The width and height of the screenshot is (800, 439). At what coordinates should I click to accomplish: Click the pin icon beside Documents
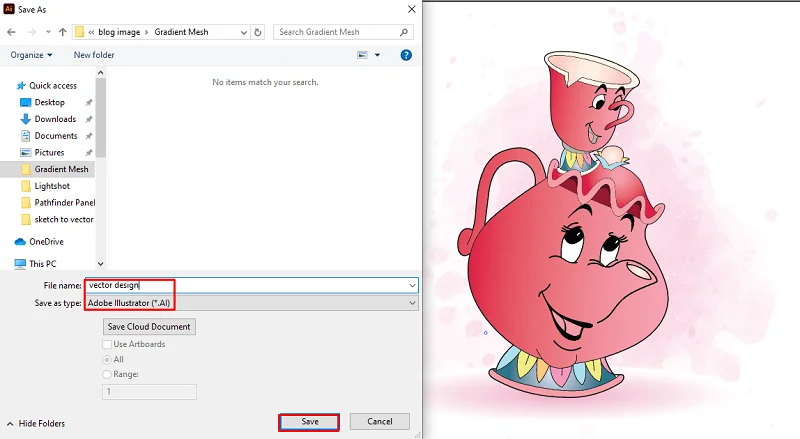pyautogui.click(x=89, y=136)
